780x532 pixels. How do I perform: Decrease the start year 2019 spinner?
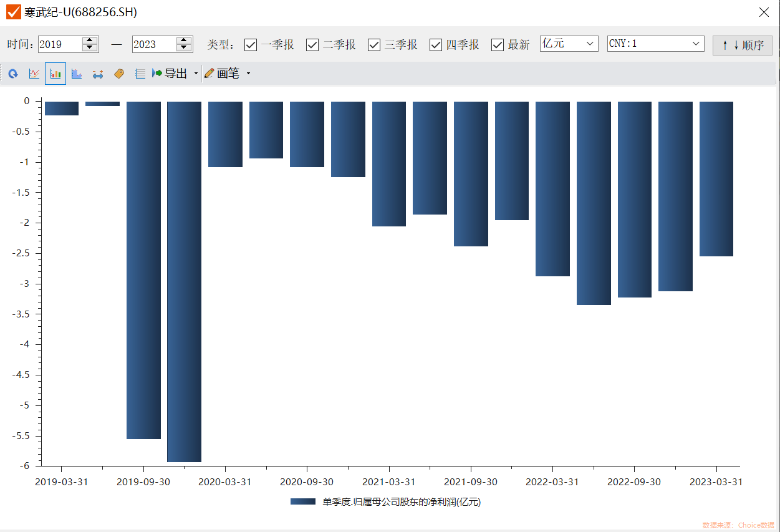coord(90,48)
